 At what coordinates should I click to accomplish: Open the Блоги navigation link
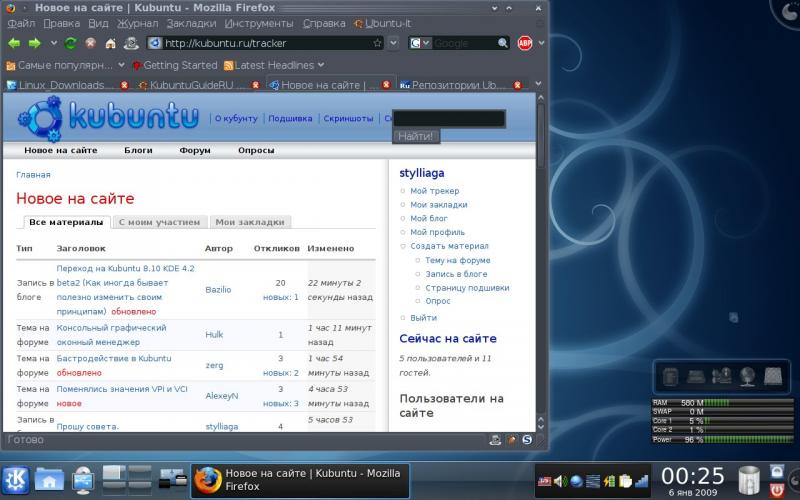point(138,150)
